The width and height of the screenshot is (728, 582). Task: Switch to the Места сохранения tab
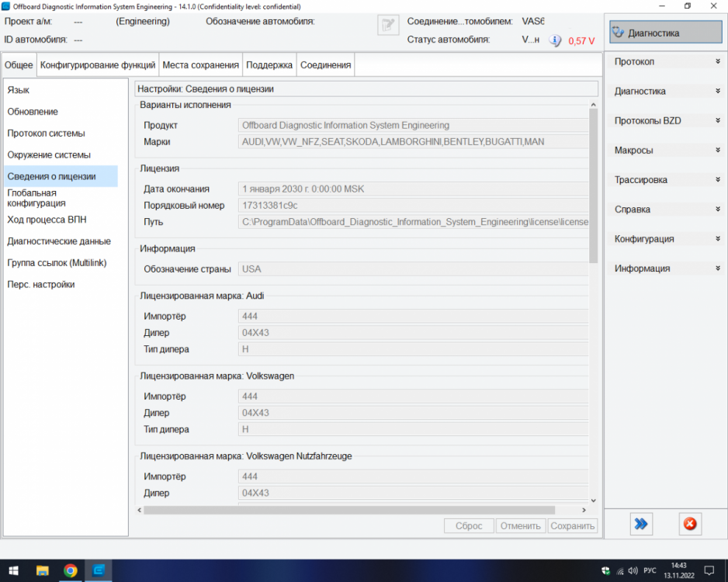[x=200, y=65]
